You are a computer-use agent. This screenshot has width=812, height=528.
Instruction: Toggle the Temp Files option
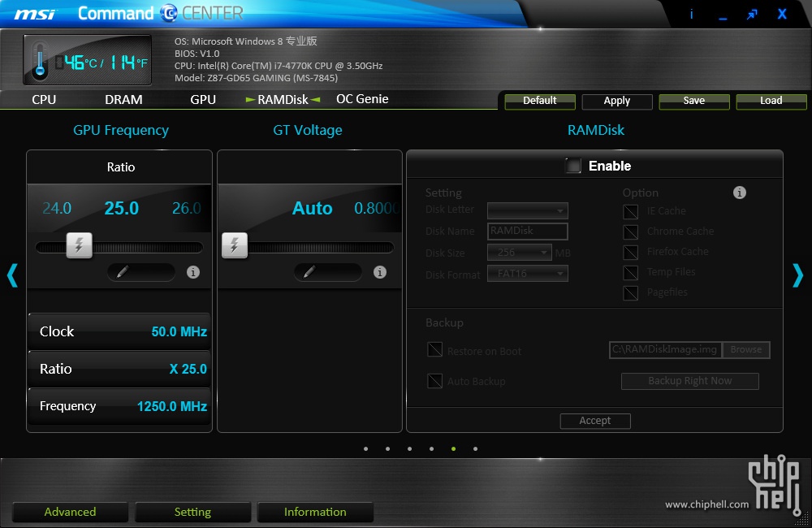(631, 272)
